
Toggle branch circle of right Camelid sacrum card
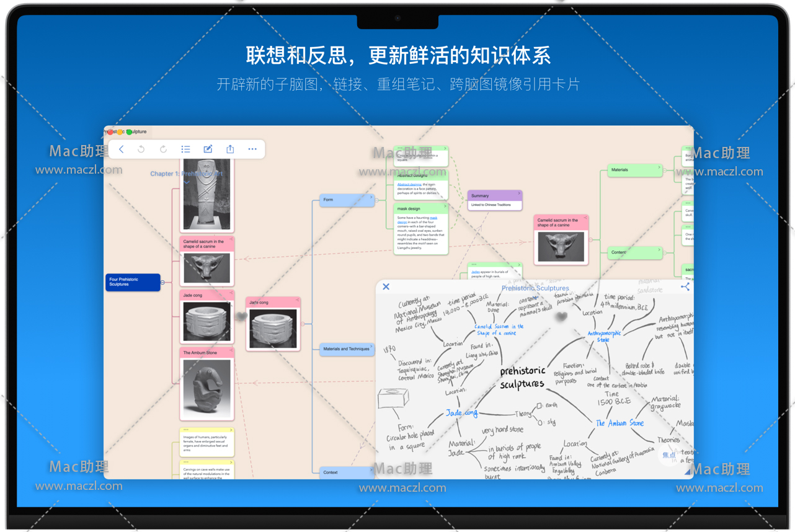click(590, 239)
